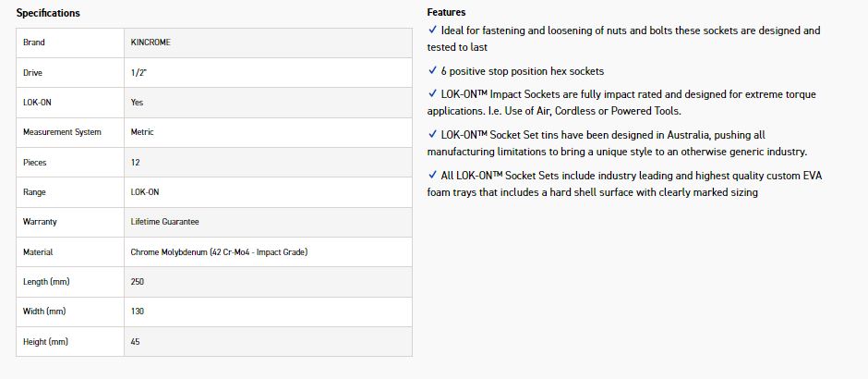Click the Specifications heading
Viewport: 868px width, 379px height.
[48, 13]
